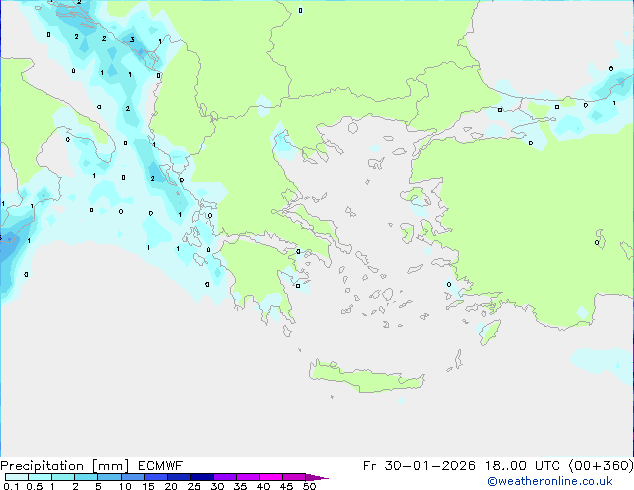Screen dimensions: 634x490
Task: Click the '18..00 UTC' time text
Action: coord(522,466)
